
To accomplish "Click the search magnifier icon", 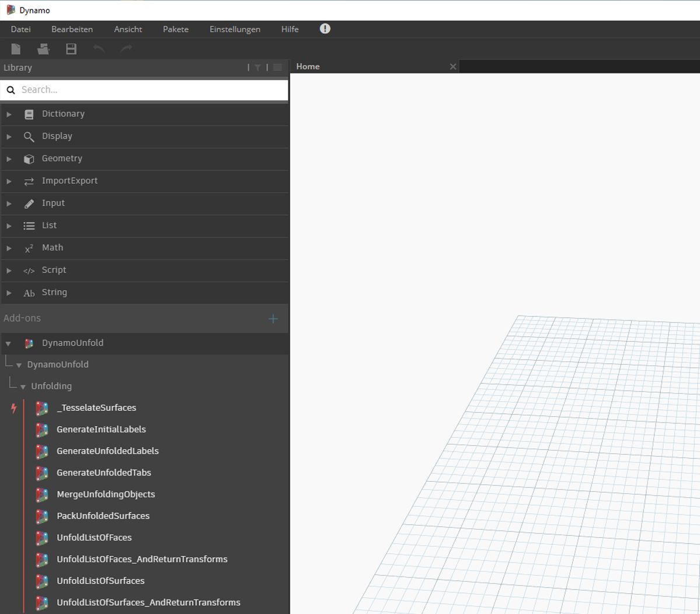I will point(11,90).
